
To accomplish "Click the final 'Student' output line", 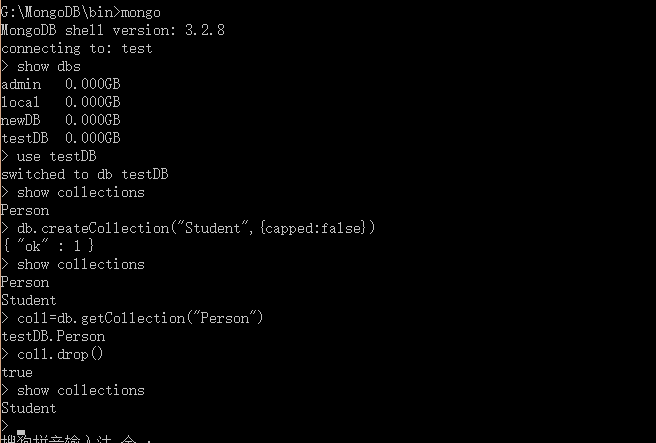I will click(x=29, y=408).
